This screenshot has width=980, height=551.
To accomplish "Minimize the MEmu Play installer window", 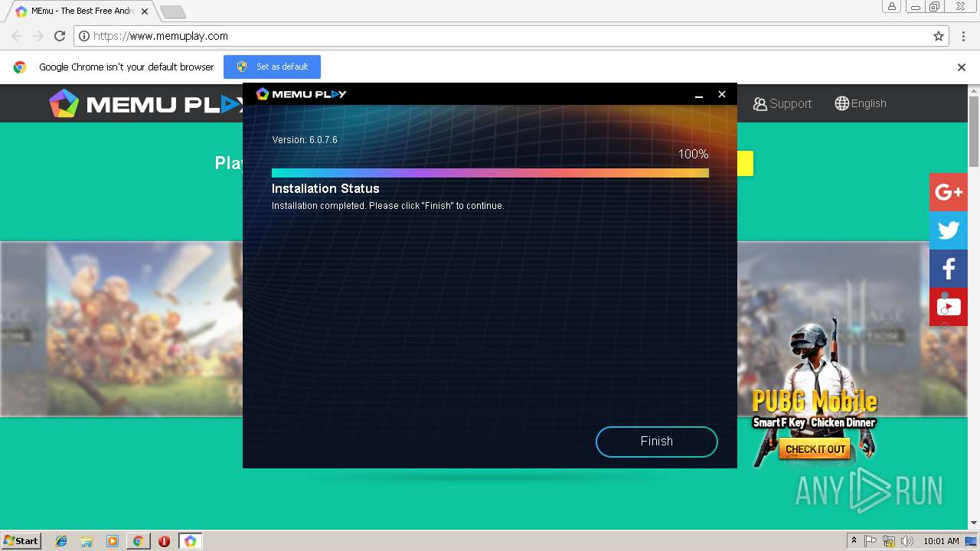I will point(698,94).
